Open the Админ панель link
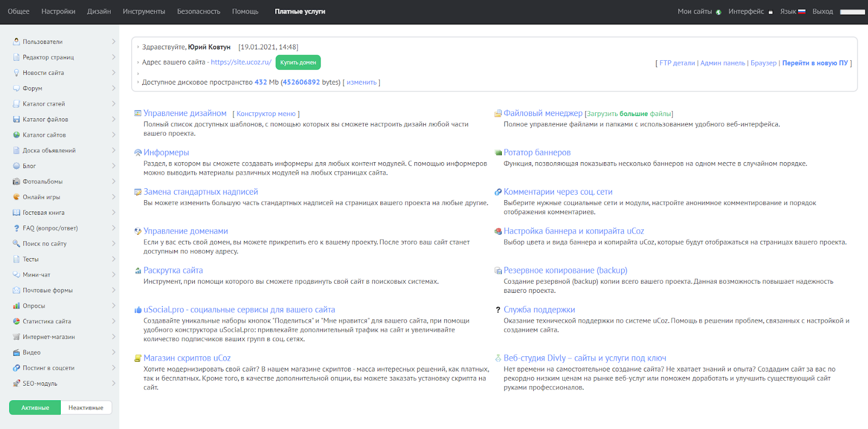The width and height of the screenshot is (868, 429). tap(723, 63)
